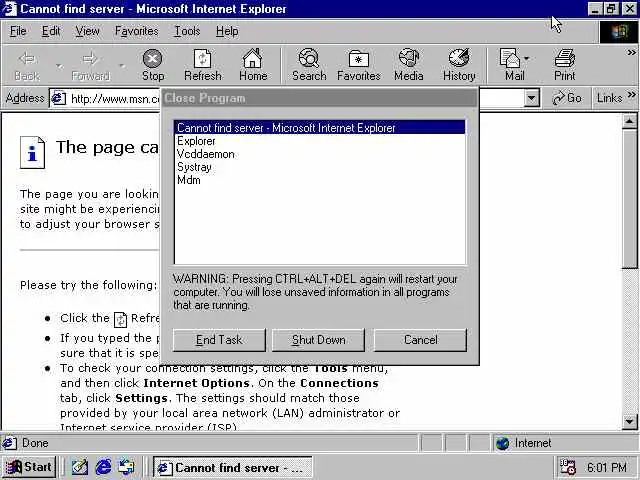Click Cannot find server taskbar button

[x=233, y=467]
